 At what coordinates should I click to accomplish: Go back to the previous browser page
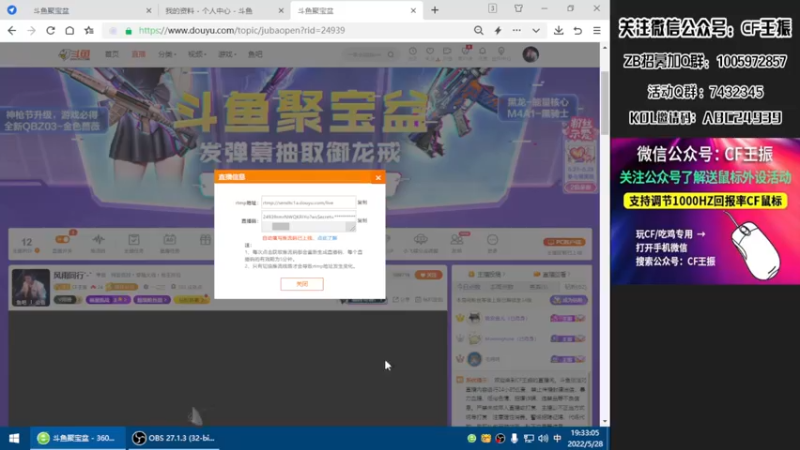coord(12,31)
